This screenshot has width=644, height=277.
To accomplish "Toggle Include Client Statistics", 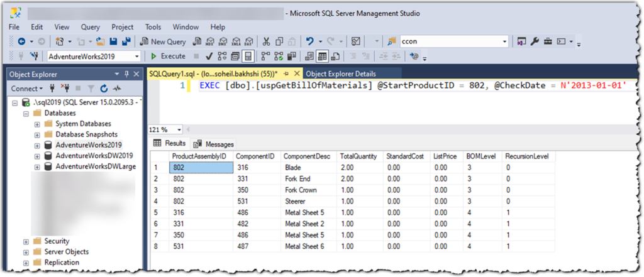I will coord(292,56).
